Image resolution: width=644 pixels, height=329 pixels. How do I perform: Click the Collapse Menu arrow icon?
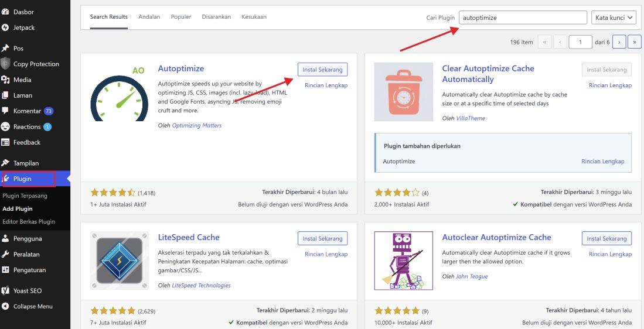5,306
